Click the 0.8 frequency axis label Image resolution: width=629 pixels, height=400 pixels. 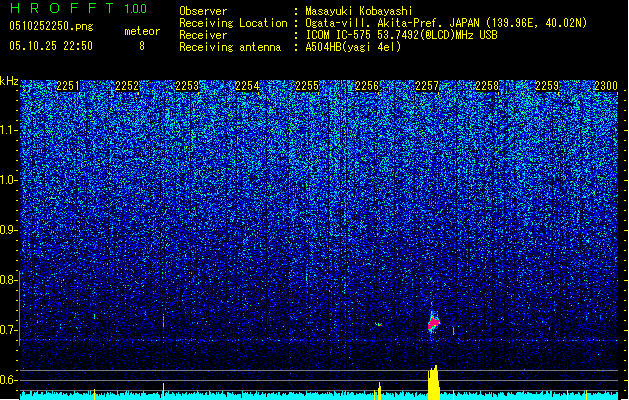tap(9, 280)
